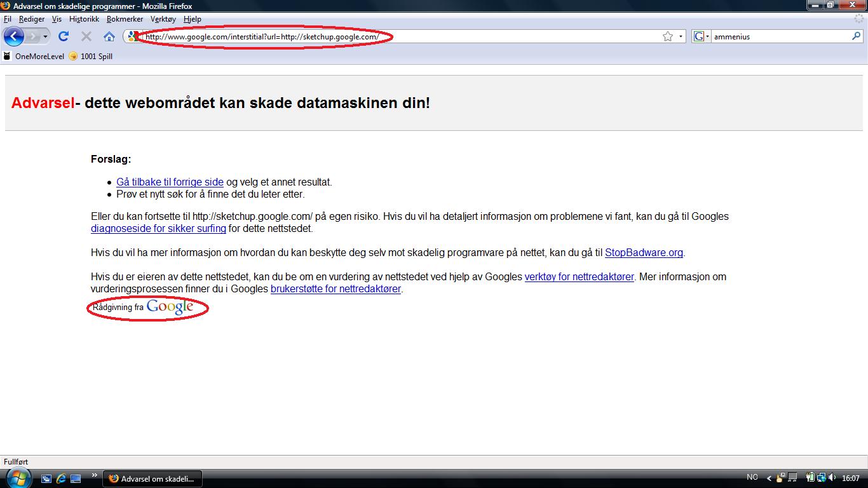
Task: Launch Internet Explorer from quick launch
Action: 61,478
